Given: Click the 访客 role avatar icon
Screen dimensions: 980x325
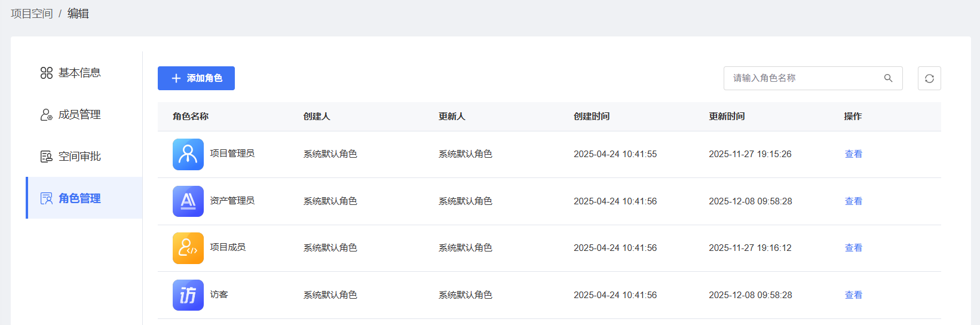Looking at the screenshot, I should (x=188, y=295).
